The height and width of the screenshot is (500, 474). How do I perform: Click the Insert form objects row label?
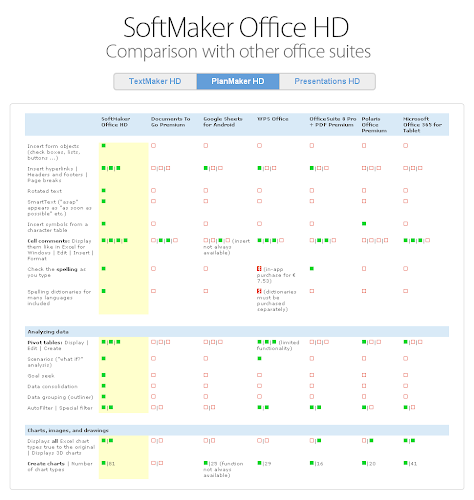pos(54,152)
